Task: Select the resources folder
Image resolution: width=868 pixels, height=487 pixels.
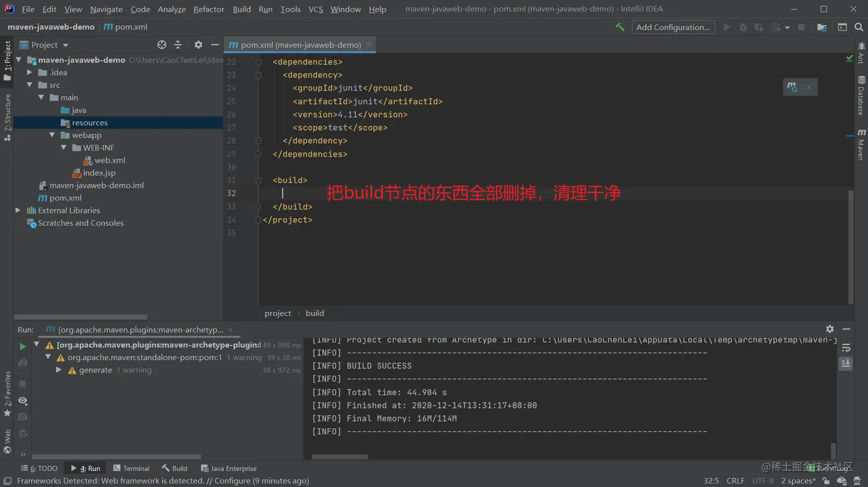Action: 84,122
